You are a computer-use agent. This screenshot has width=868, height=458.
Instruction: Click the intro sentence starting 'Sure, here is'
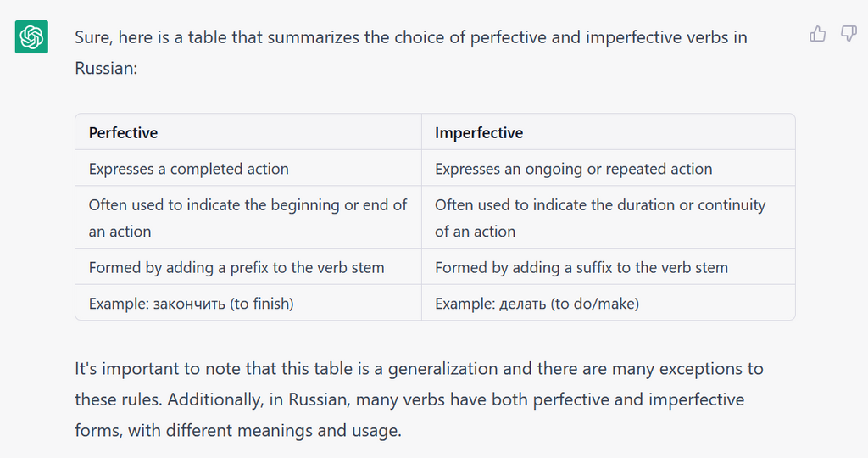pyautogui.click(x=411, y=38)
